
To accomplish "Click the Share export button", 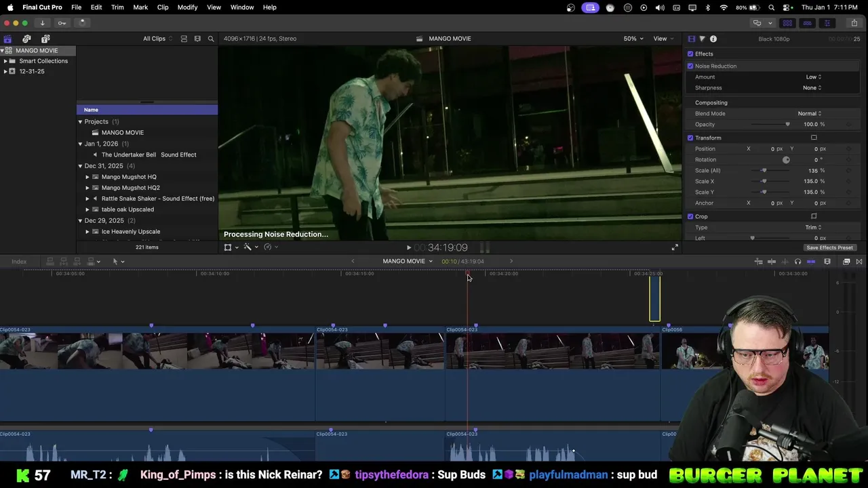I will click(854, 23).
